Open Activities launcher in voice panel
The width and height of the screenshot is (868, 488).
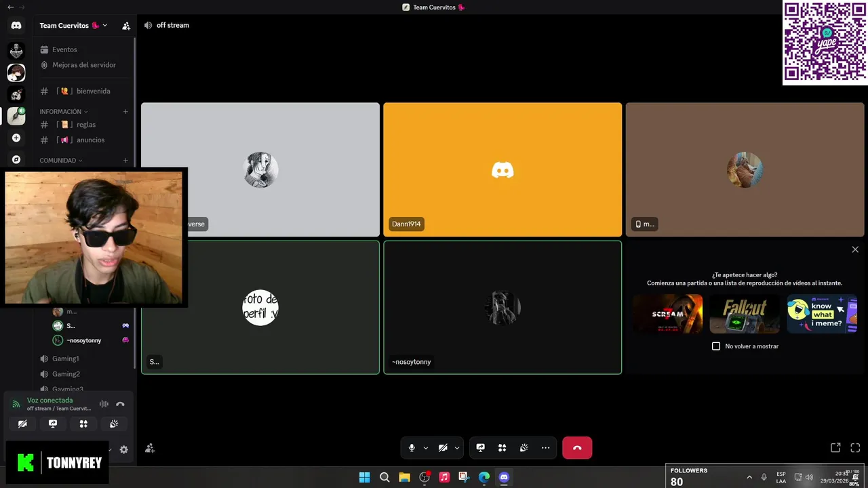(x=83, y=424)
